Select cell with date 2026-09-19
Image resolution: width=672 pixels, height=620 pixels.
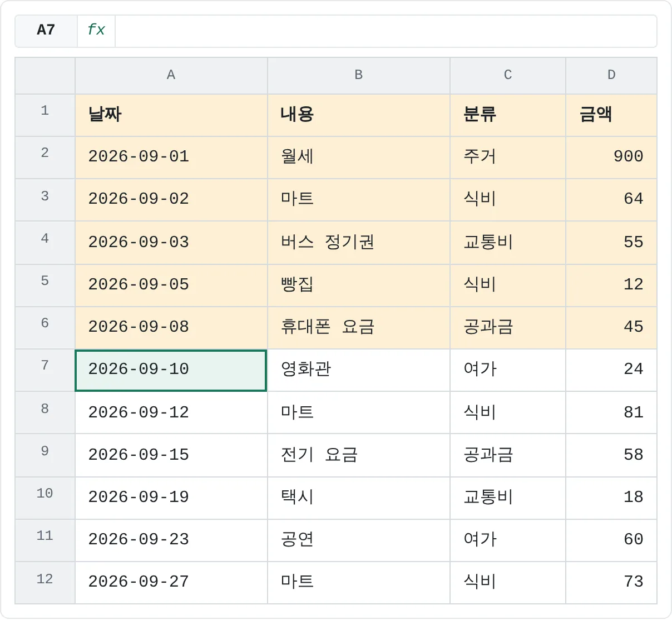[x=171, y=498]
